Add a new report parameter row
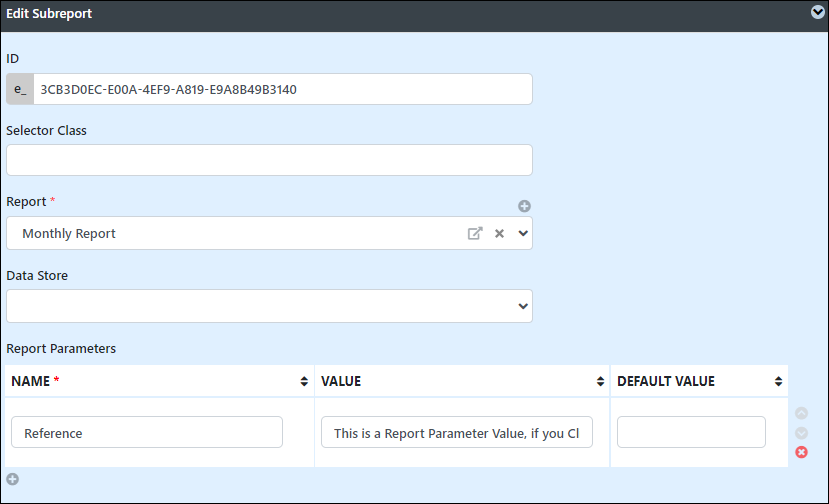 pos(13,479)
